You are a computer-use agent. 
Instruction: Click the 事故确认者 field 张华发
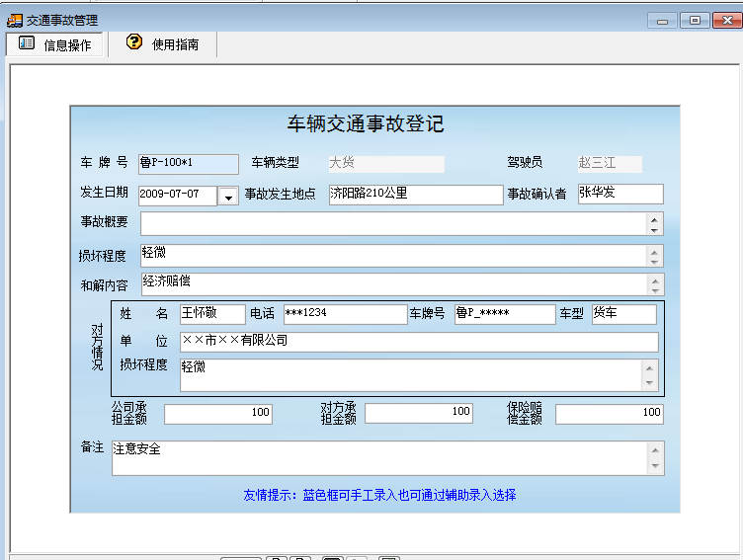pos(620,194)
